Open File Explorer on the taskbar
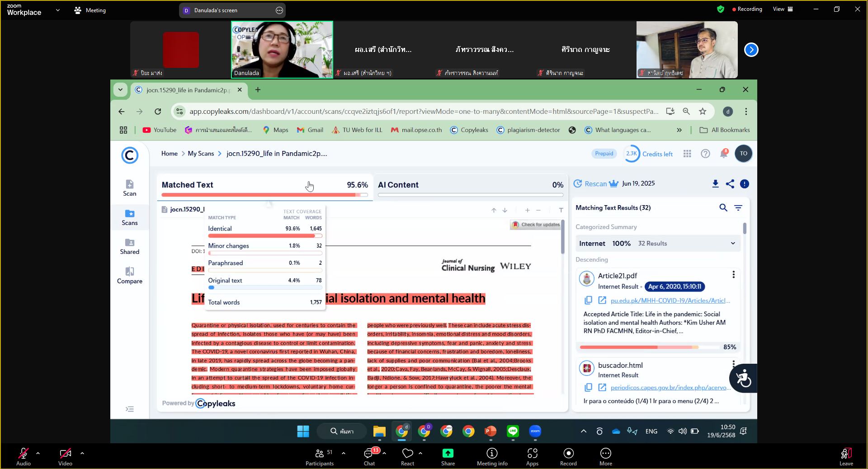The width and height of the screenshot is (868, 469). click(379, 431)
